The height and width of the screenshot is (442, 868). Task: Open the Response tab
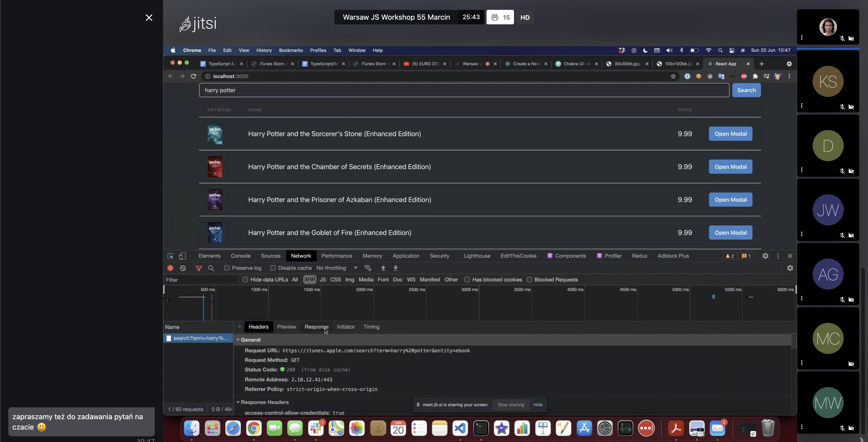click(x=317, y=327)
